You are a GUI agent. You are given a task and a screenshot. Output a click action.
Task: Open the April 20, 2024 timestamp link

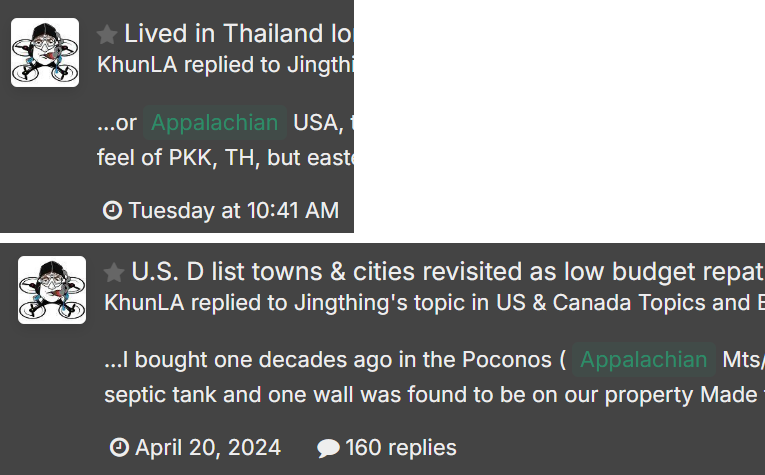tap(208, 447)
